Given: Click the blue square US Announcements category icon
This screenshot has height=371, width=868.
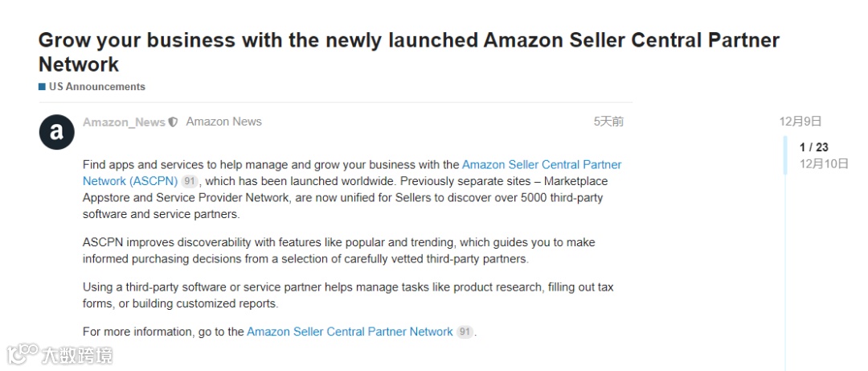Looking at the screenshot, I should 42,87.
